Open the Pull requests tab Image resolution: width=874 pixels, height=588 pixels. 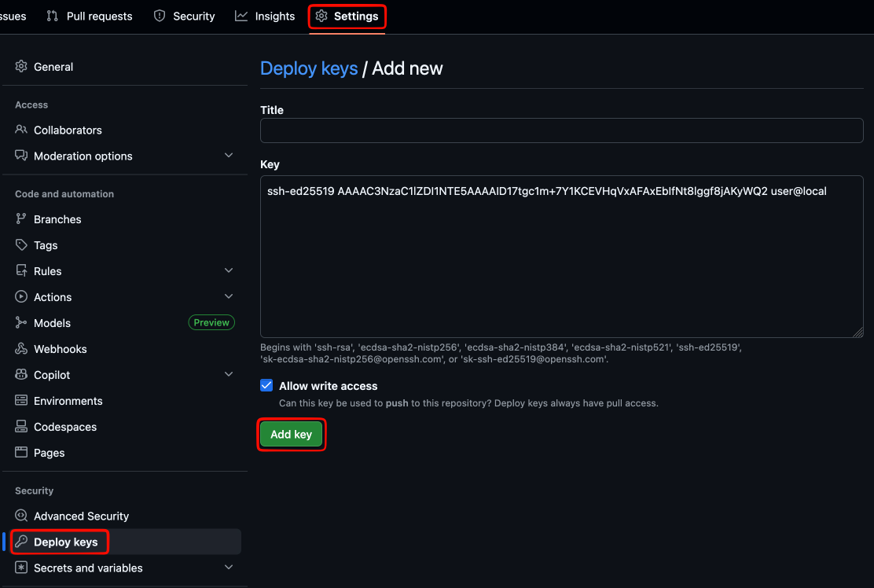[x=90, y=16]
